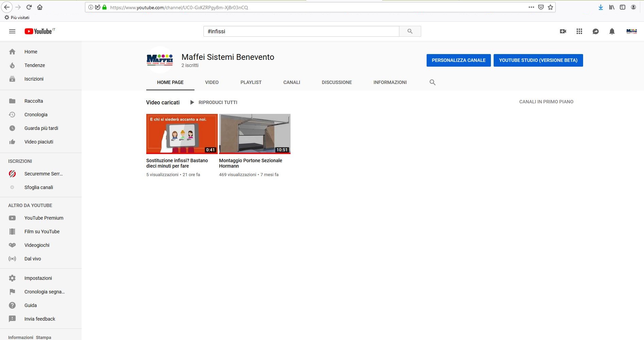Toggle the Firefox sidebar icon
This screenshot has height=340, width=644.
[623, 7]
